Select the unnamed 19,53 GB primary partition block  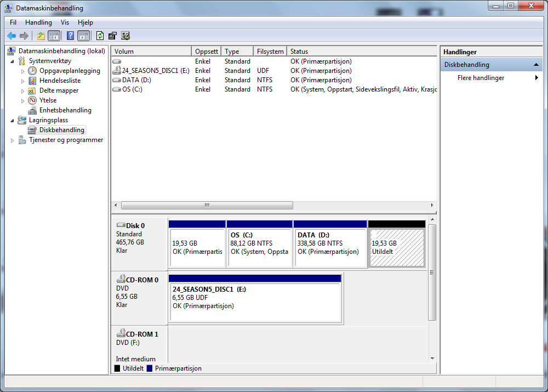197,244
